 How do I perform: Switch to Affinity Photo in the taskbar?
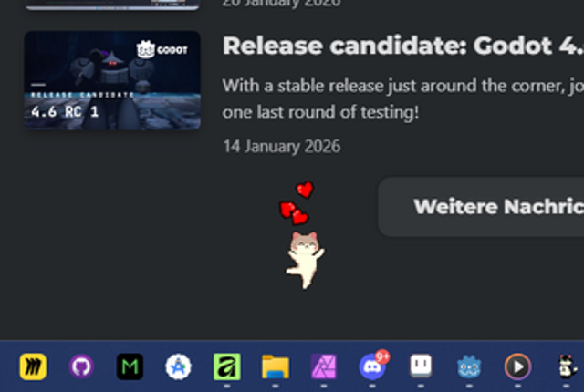(324, 366)
